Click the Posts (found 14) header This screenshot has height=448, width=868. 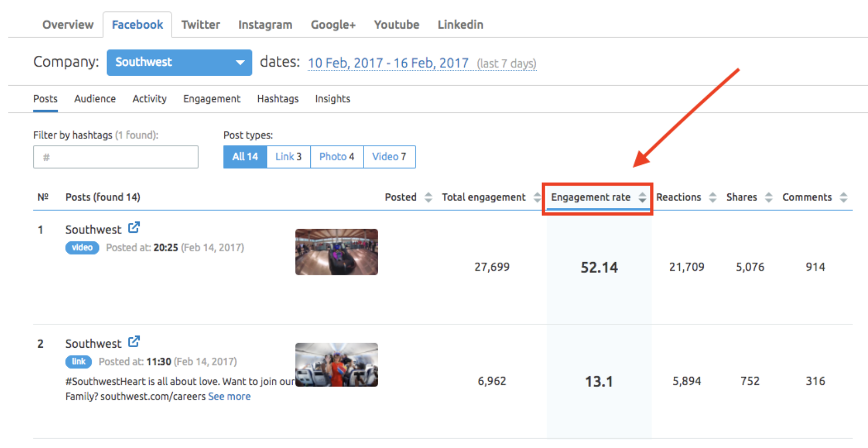(103, 197)
